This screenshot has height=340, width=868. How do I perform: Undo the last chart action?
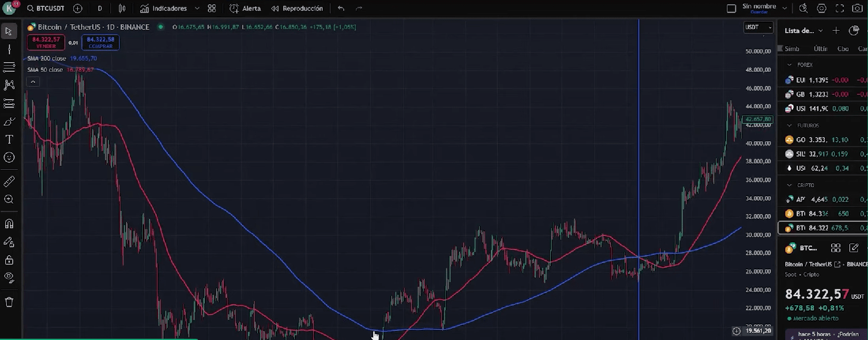tap(341, 8)
